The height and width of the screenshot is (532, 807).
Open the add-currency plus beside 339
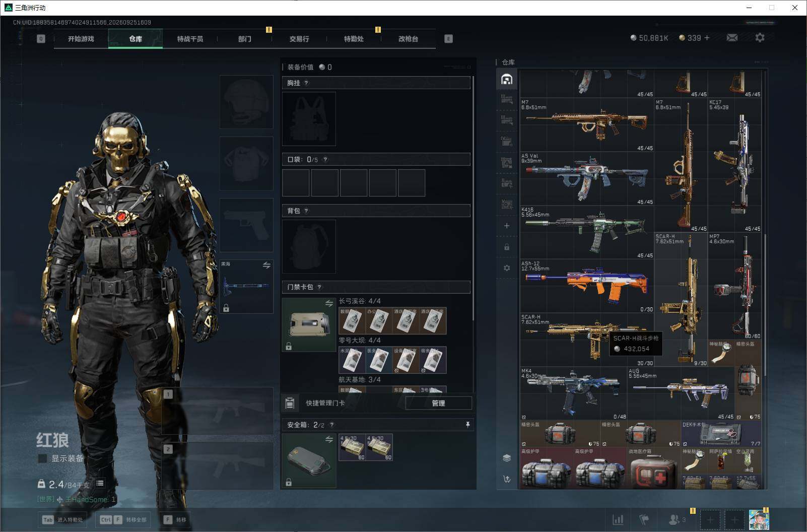pos(706,38)
